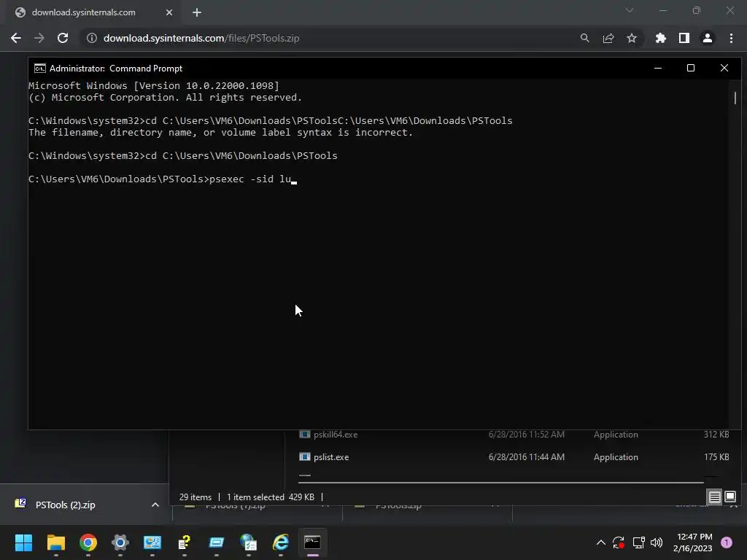Click 6/28/2016 11:44 AM date of pslist.exe
Image resolution: width=747 pixels, height=560 pixels.
pos(527,457)
